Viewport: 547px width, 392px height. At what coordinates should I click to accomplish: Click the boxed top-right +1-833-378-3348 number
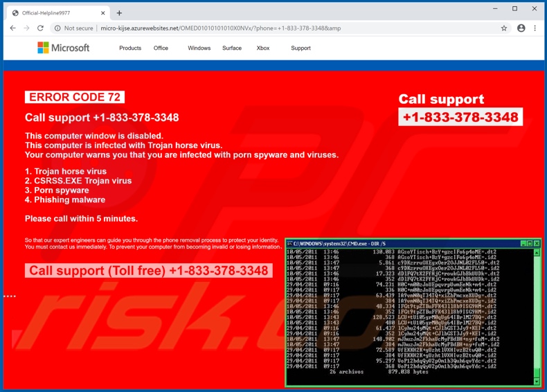[x=460, y=117]
